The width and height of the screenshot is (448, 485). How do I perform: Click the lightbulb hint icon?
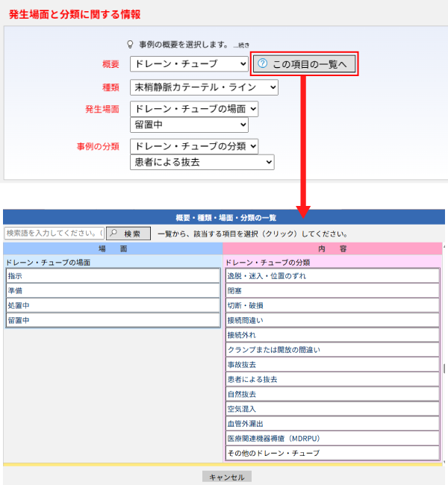tap(131, 45)
